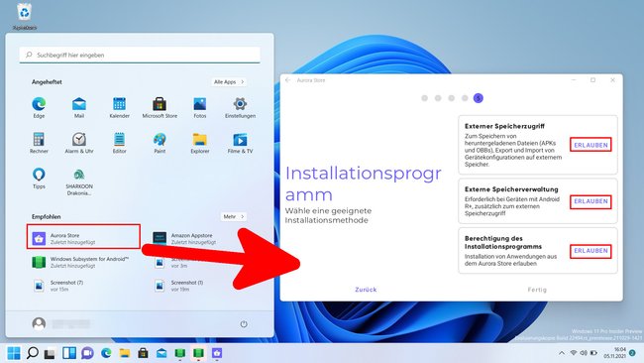Click the Windows Start button on taskbar
This screenshot has width=644, height=363.
[14, 353]
